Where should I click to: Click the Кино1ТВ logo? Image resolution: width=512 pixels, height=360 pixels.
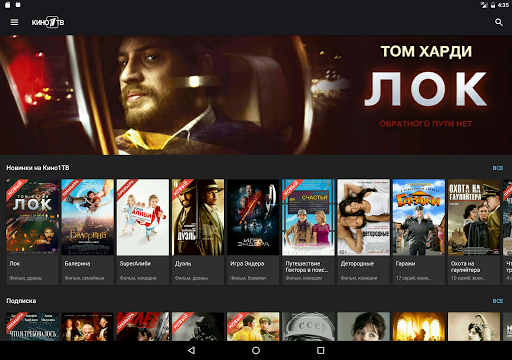(x=48, y=22)
